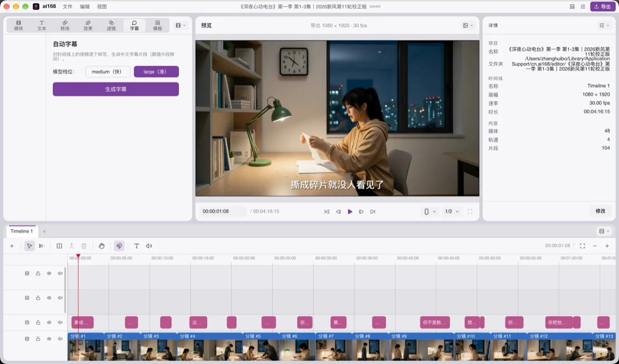Screen dimensions: 619x364
Task: Zoom out the timeline with minus
Action: point(595,246)
